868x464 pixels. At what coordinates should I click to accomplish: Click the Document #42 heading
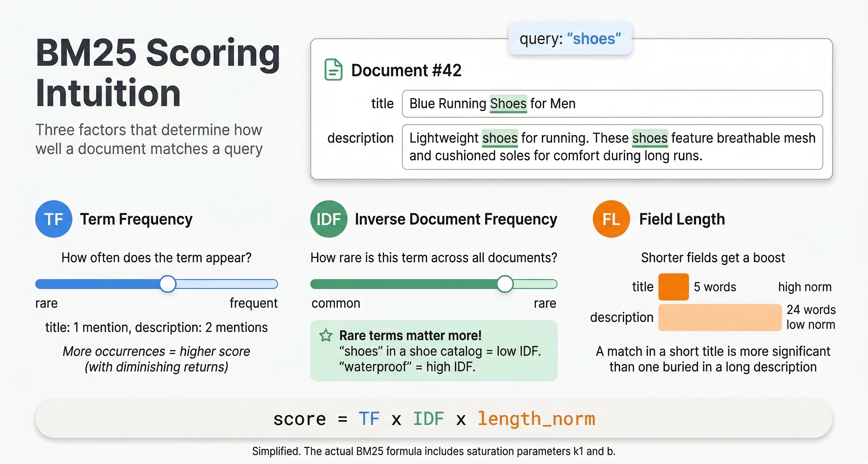tap(406, 70)
